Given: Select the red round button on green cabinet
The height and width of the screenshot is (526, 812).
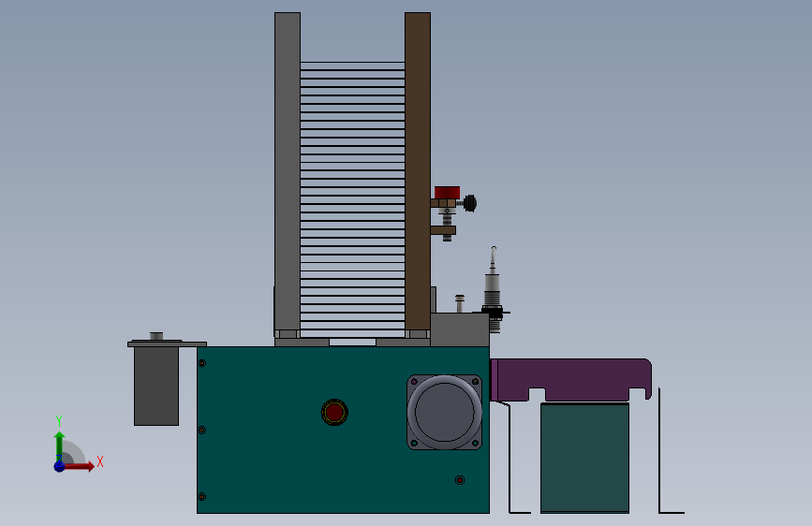Looking at the screenshot, I should tap(334, 413).
